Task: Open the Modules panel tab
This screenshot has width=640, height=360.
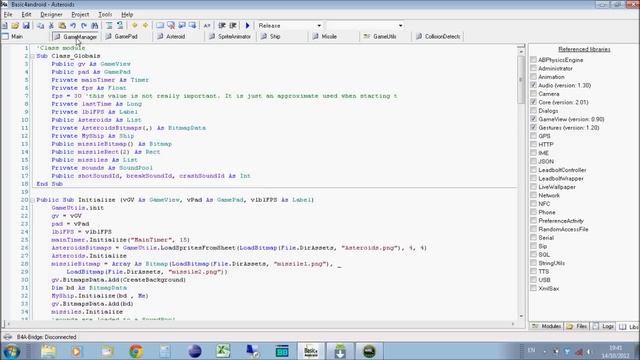Action: (x=547, y=326)
